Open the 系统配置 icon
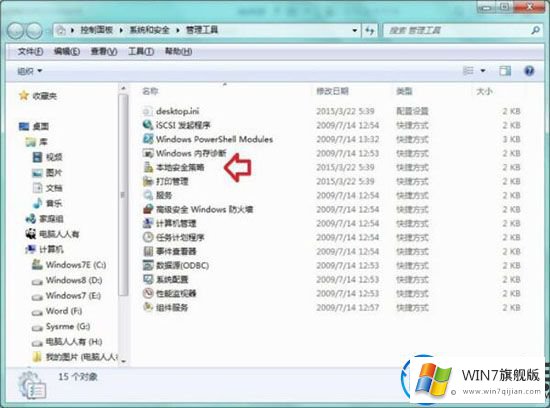This screenshot has height=408, width=550. (x=148, y=279)
